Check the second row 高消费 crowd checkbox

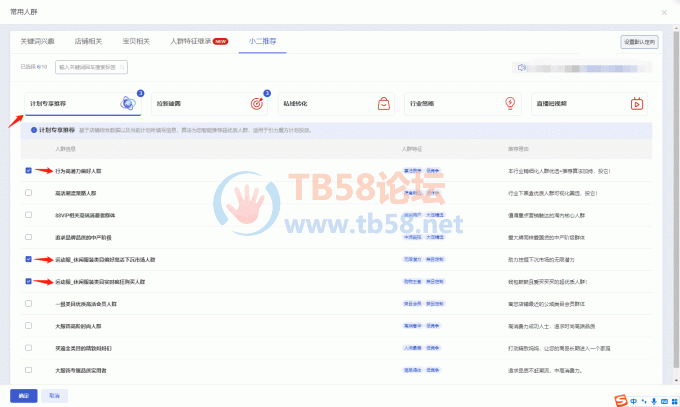(29, 193)
